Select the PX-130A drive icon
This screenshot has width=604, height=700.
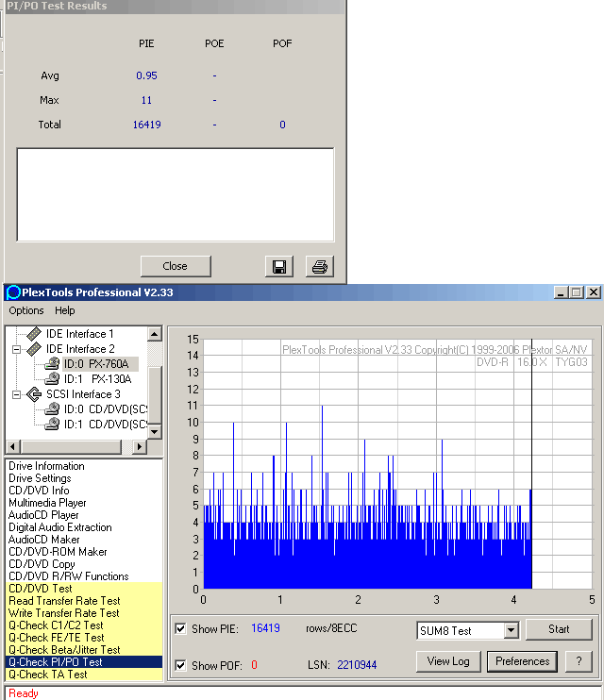coord(52,379)
